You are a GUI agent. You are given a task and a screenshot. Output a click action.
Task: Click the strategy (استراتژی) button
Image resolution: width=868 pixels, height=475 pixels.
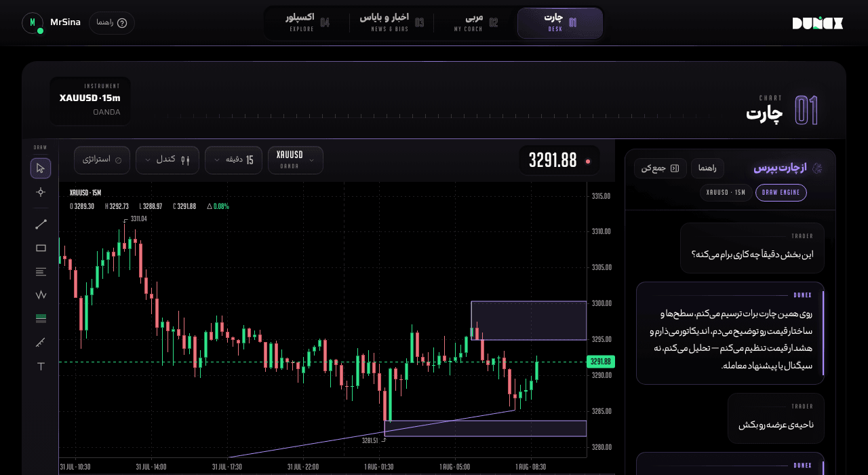click(102, 160)
